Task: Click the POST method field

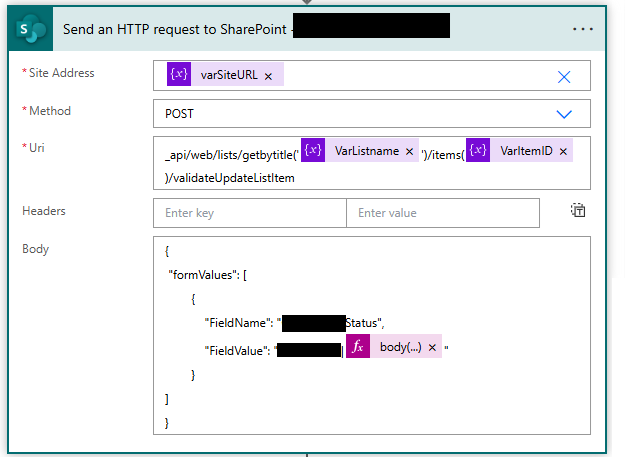Action: [x=350, y=113]
